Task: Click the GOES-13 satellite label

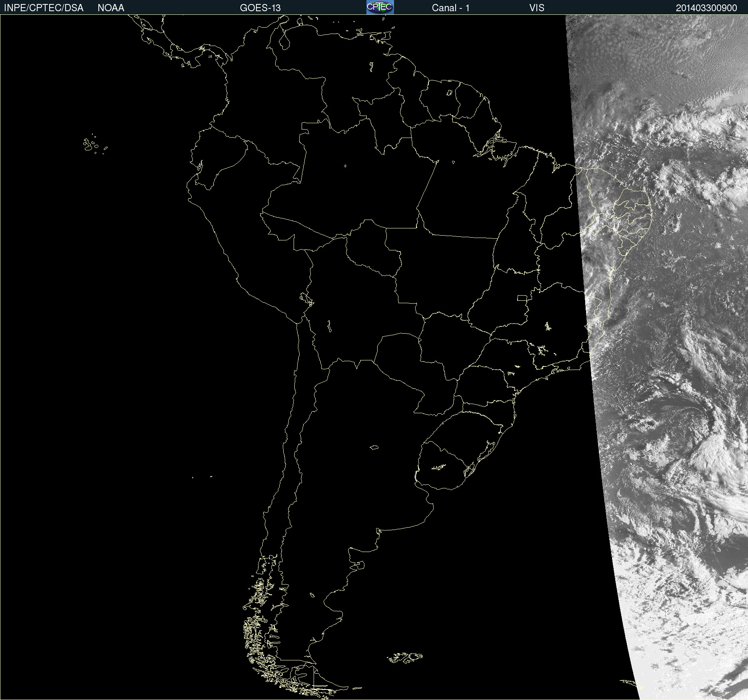Action: point(260,8)
